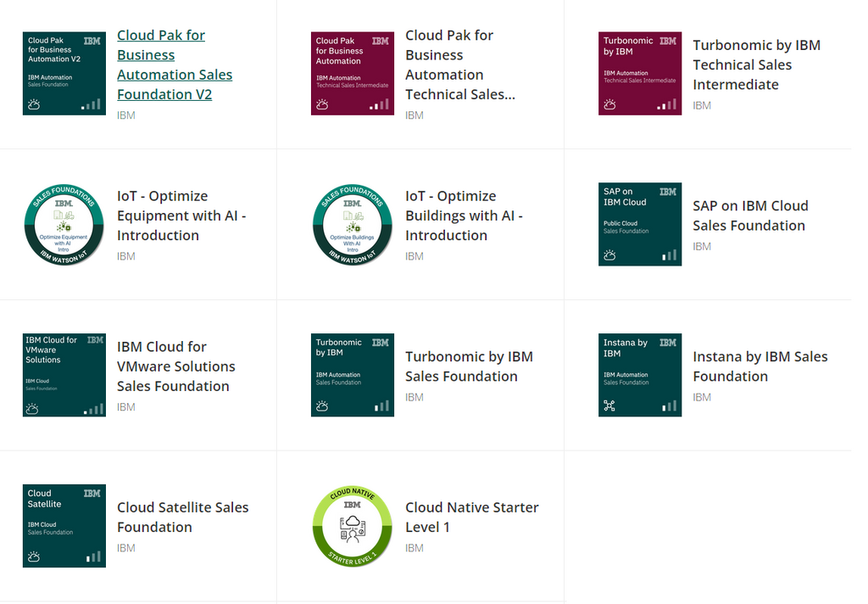Select the round Optimize Equipment with AI badge
The image size is (868, 604).
[x=64, y=225]
